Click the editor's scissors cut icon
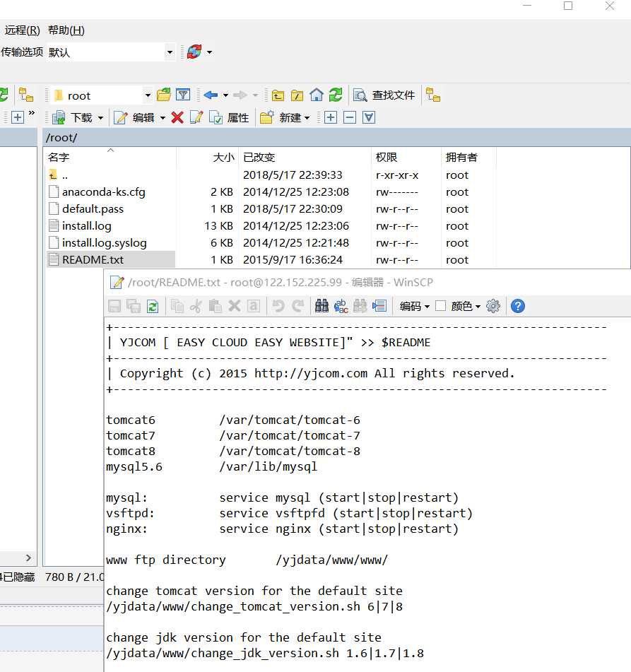 coord(196,306)
